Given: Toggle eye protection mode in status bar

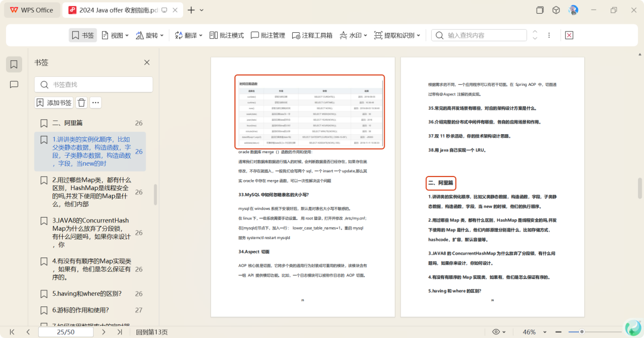Looking at the screenshot, I should pos(496,331).
